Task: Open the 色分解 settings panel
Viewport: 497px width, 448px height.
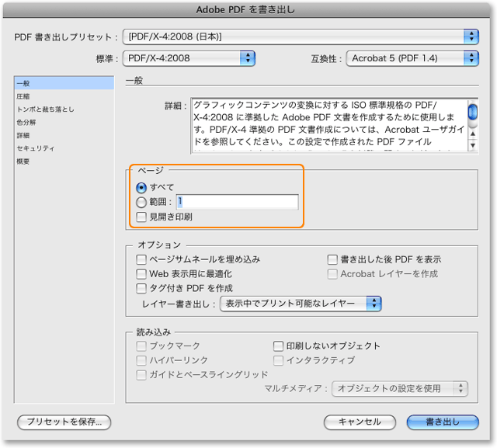Action: [x=26, y=122]
